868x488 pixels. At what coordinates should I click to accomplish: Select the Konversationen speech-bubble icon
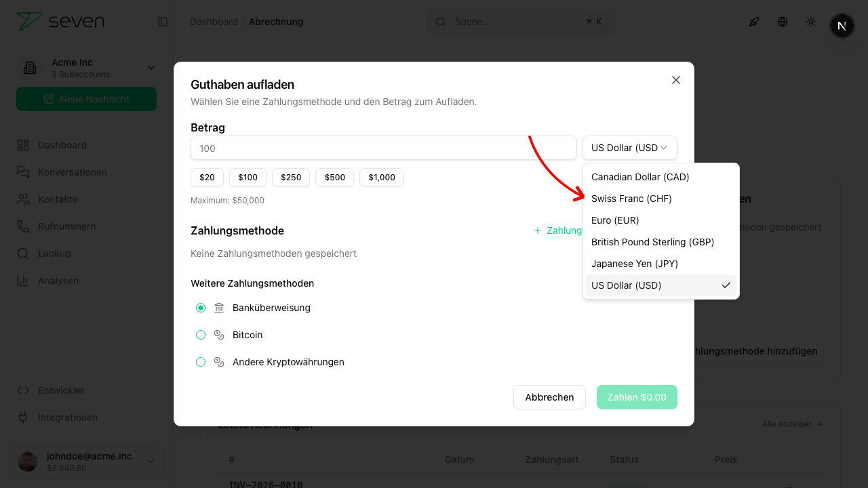click(23, 172)
